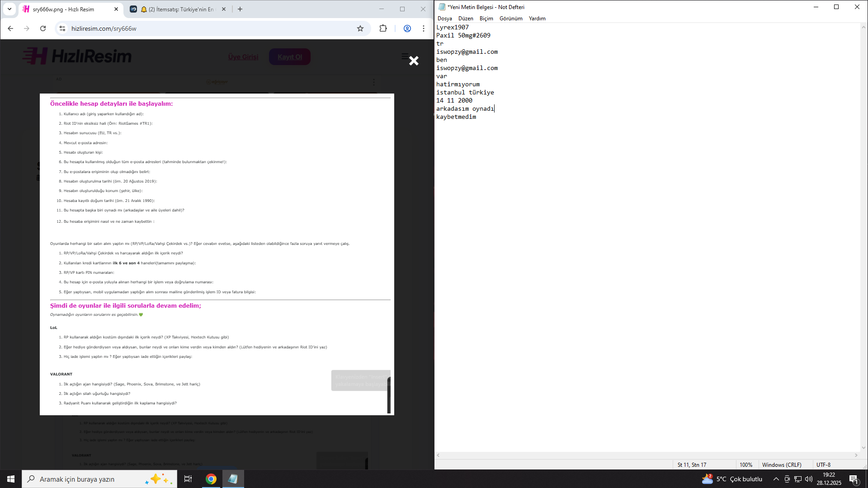The image size is (868, 488).
Task: Click the Chrome taskbar icon
Action: 211,479
